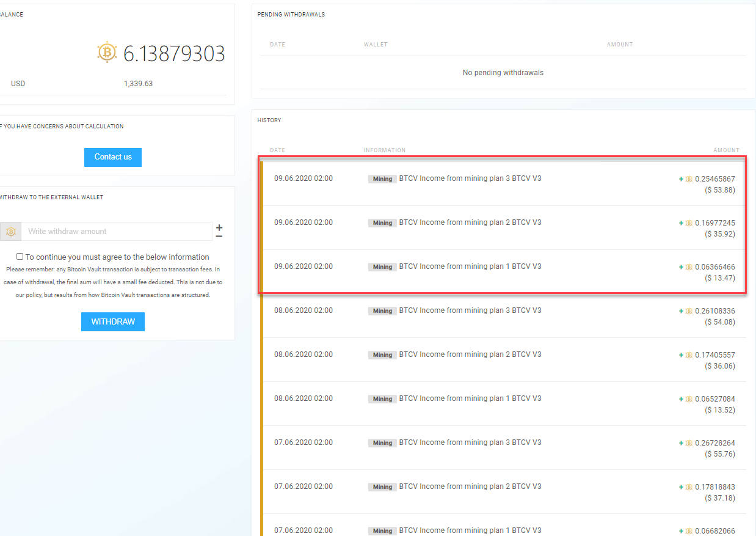
Task: Click the ($ 13.52) dollar value
Action: [x=720, y=410]
